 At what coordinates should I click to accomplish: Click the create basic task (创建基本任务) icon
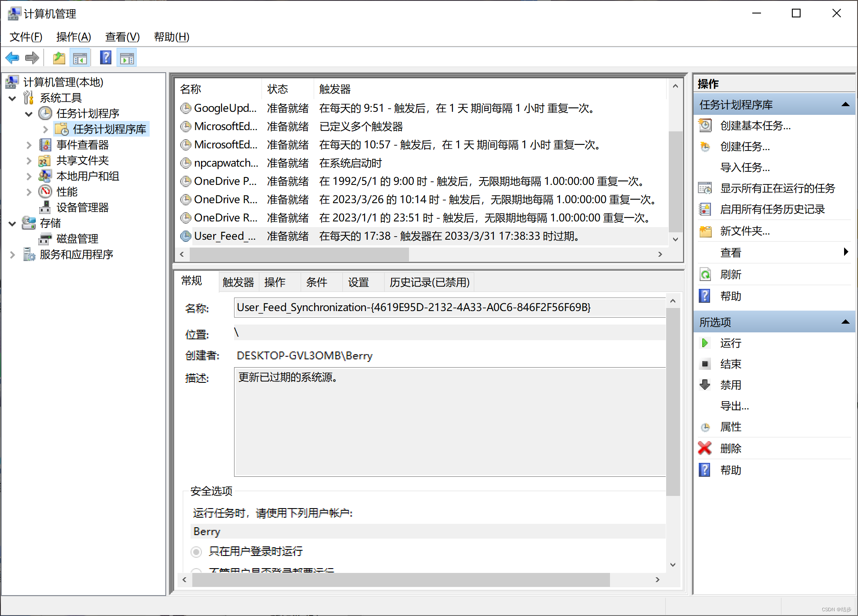705,126
